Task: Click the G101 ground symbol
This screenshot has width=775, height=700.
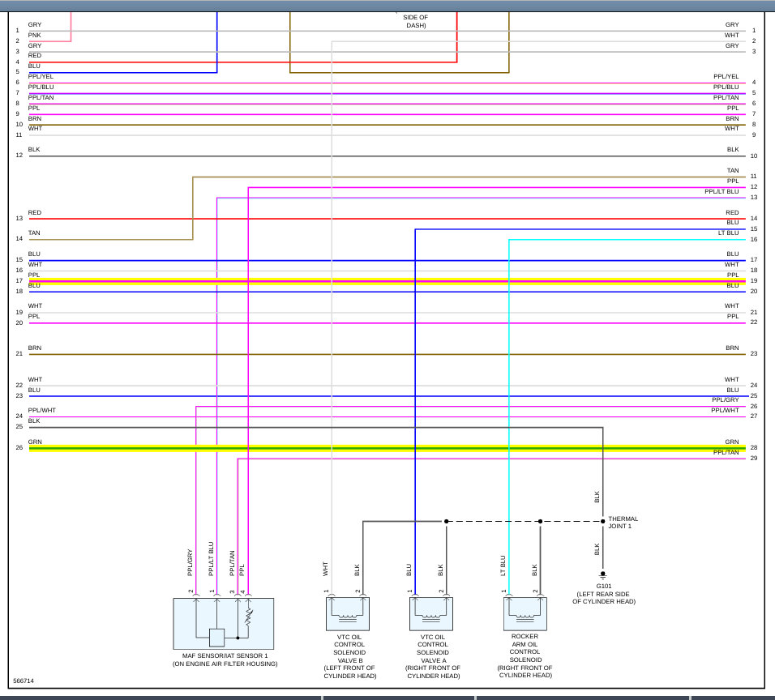Action: pos(602,575)
